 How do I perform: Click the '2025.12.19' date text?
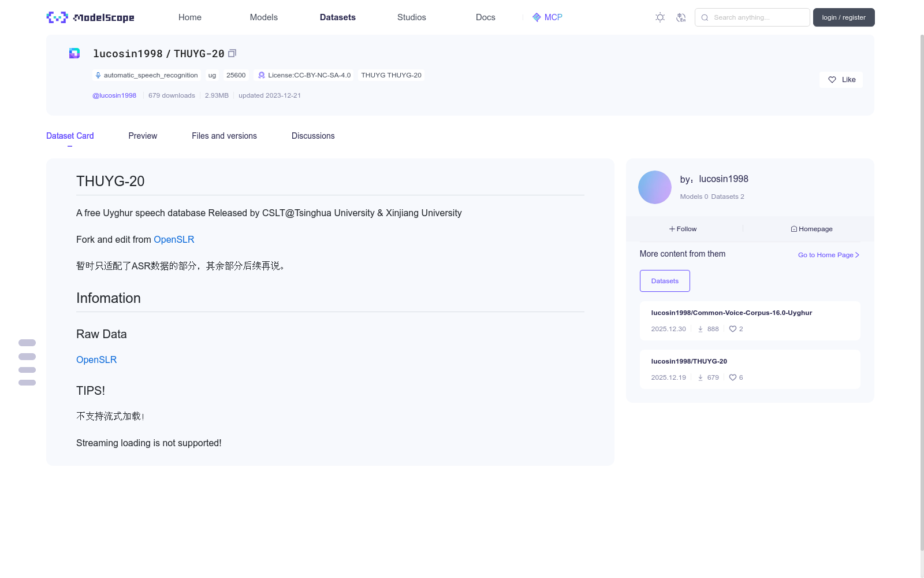pos(669,377)
